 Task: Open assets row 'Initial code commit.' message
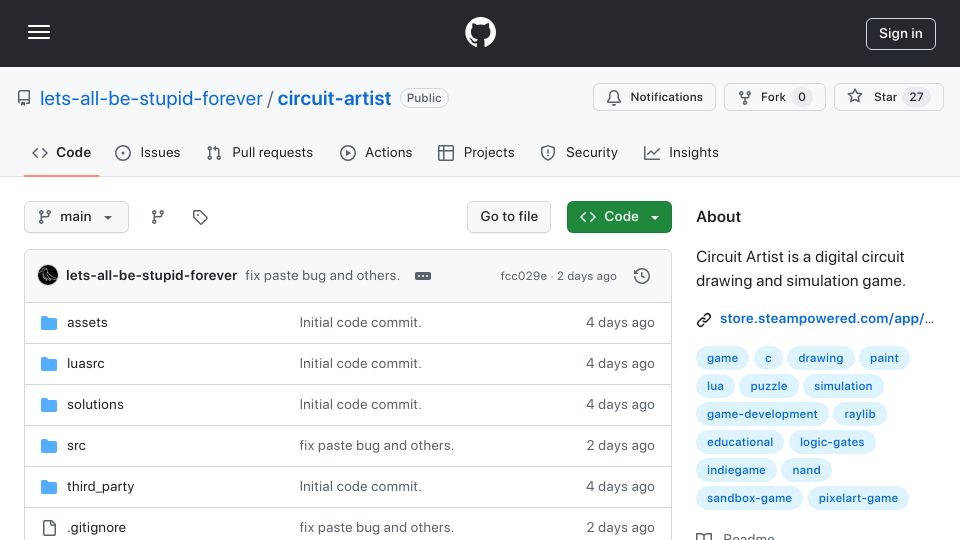pos(360,323)
